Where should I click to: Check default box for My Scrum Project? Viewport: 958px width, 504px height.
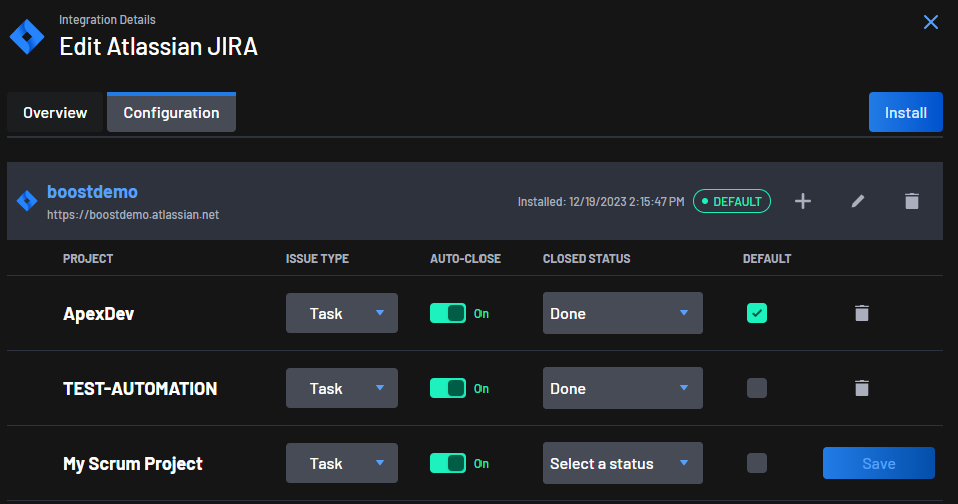756,463
